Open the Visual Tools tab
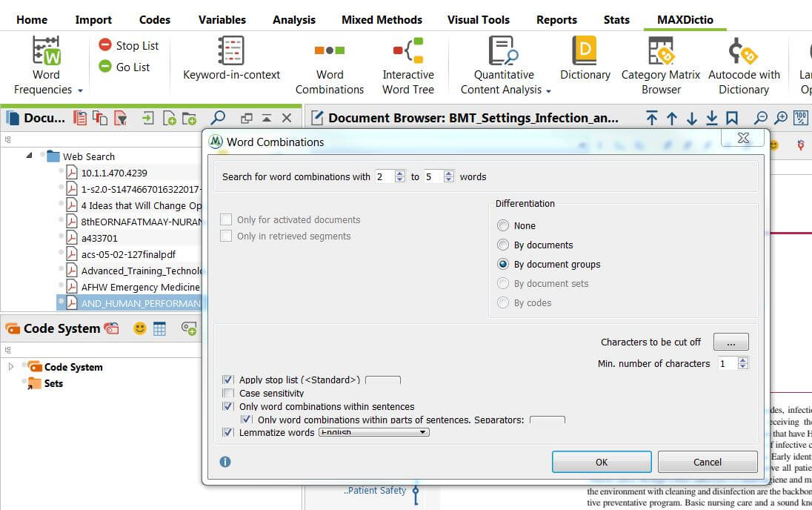812x510 pixels. click(x=479, y=20)
